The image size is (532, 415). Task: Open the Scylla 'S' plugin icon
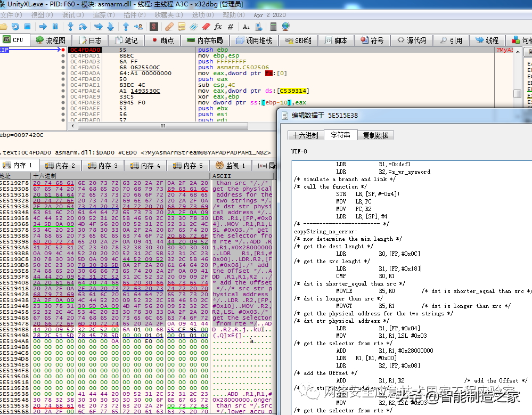pos(154,27)
